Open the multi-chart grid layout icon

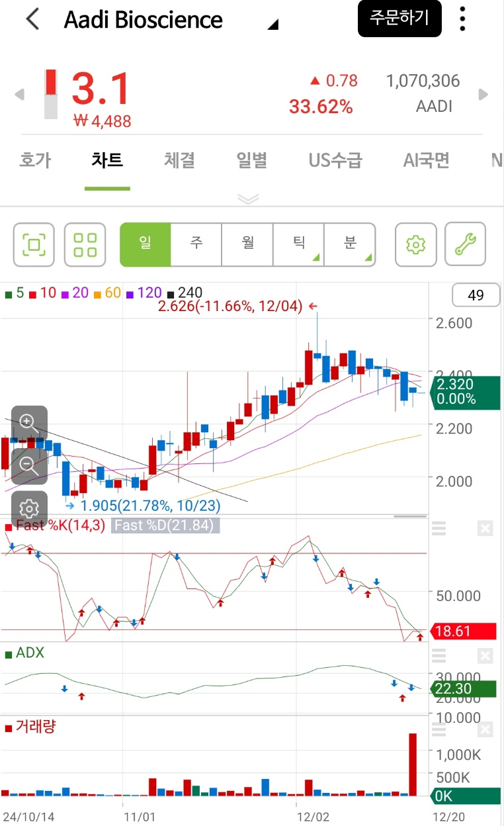click(85, 245)
